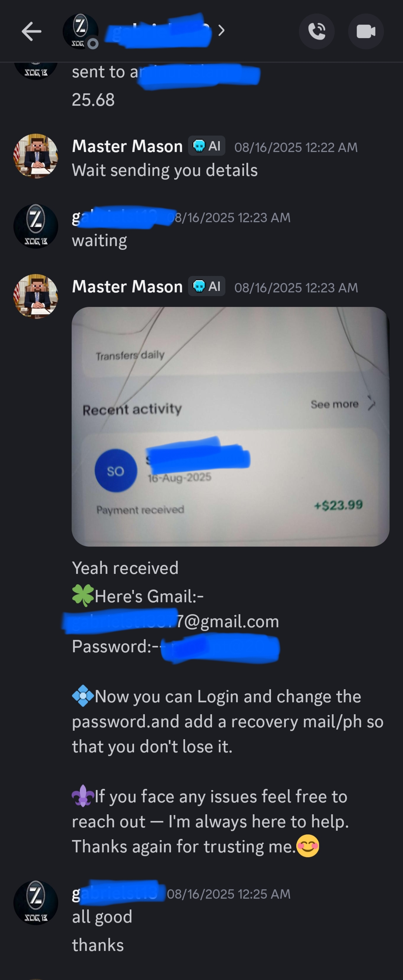Open Master Mason's avatar on 12:22 AM message
Image resolution: width=403 pixels, height=980 pixels.
pos(36,156)
